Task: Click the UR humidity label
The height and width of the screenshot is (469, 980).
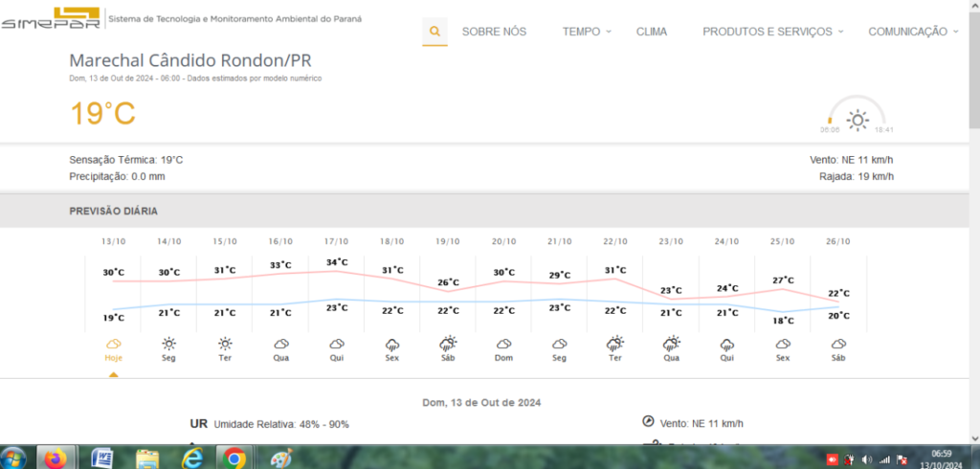Action: coord(199,424)
